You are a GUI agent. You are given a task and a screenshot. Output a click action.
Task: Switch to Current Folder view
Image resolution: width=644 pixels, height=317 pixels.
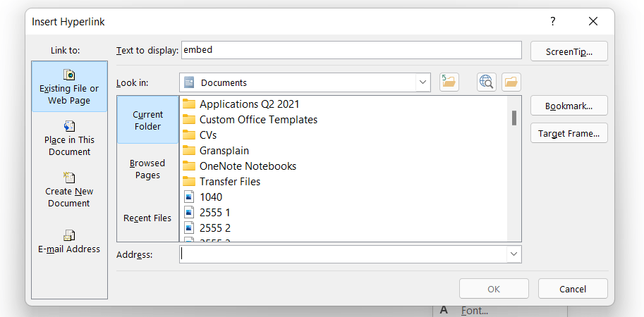pos(147,120)
